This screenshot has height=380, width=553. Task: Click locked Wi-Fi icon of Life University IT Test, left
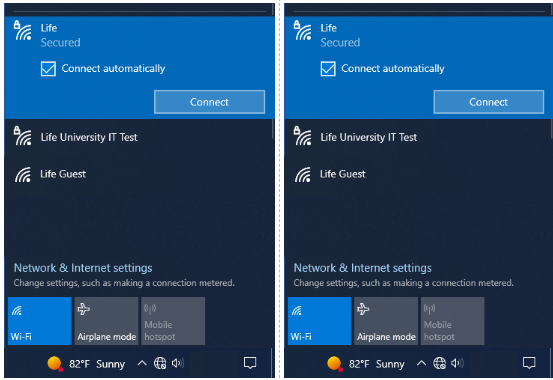23,136
